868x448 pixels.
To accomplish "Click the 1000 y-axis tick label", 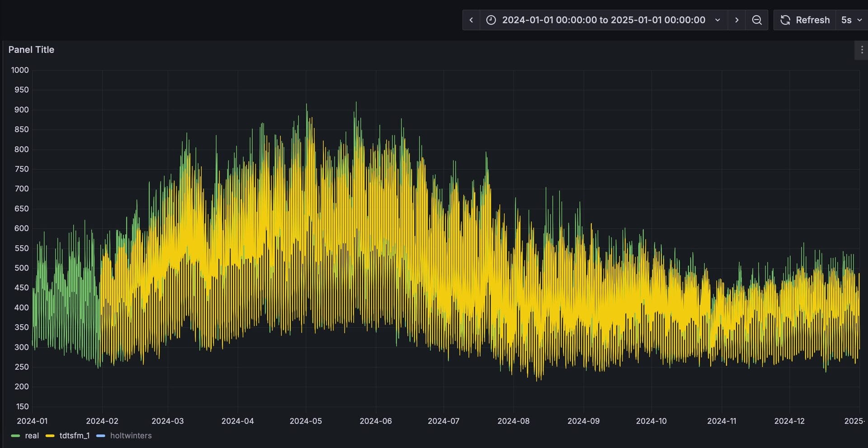I will 20,70.
